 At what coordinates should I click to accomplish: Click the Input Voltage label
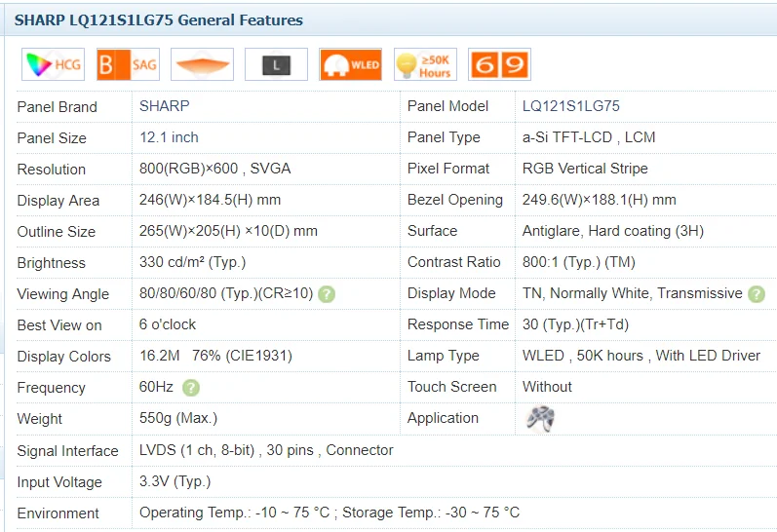click(x=59, y=482)
